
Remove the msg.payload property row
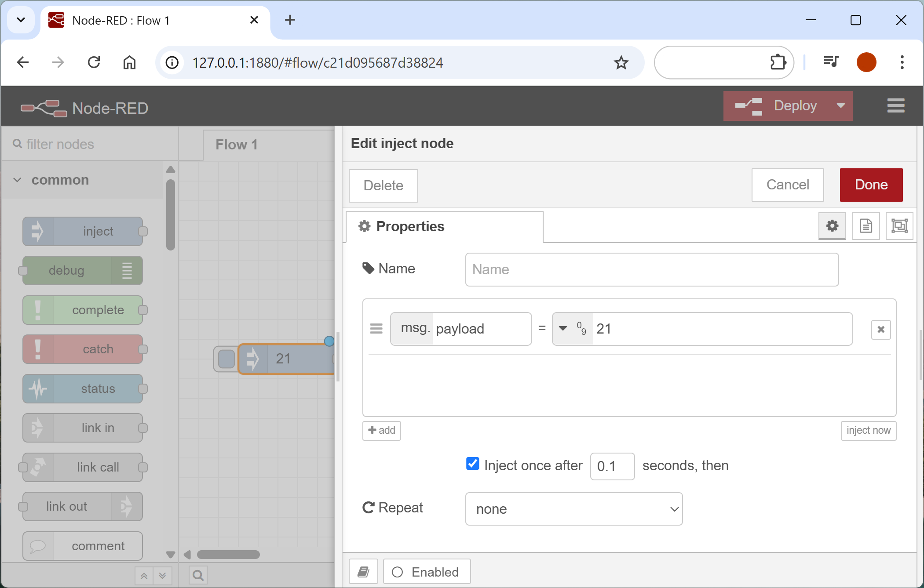click(880, 330)
